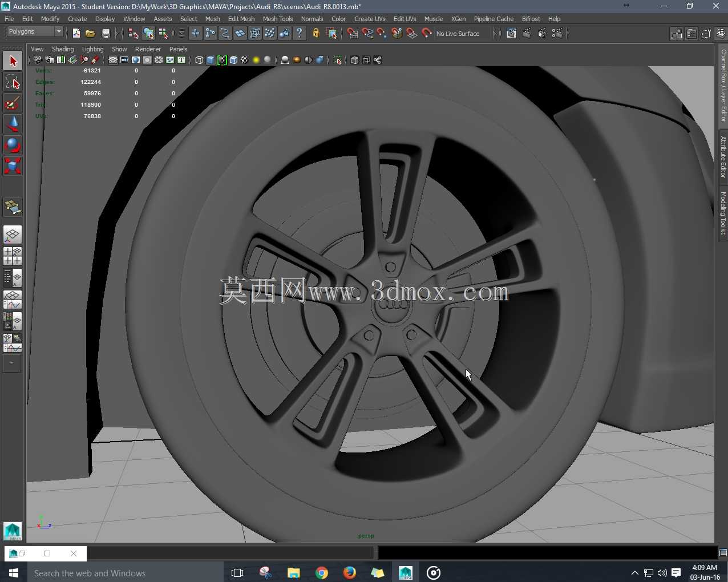Open the Polygons menu set dropdown
This screenshot has width=728, height=582.
(x=34, y=32)
